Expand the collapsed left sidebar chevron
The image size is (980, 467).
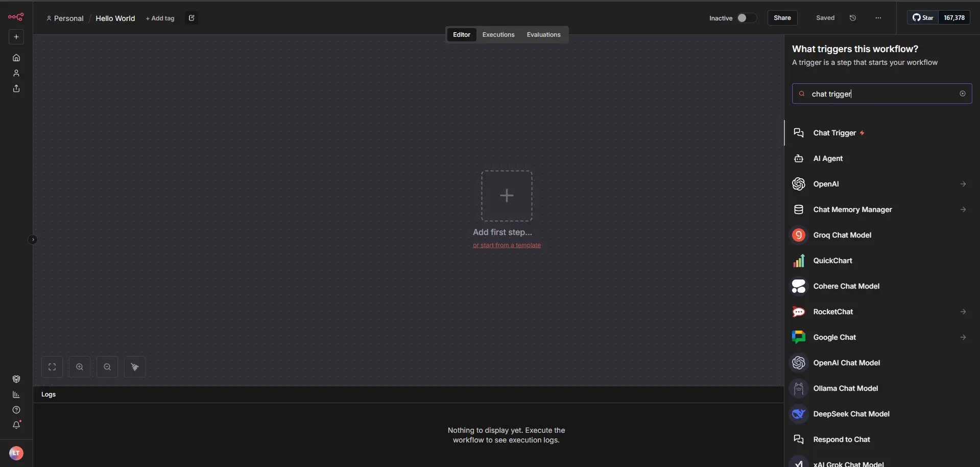point(33,240)
